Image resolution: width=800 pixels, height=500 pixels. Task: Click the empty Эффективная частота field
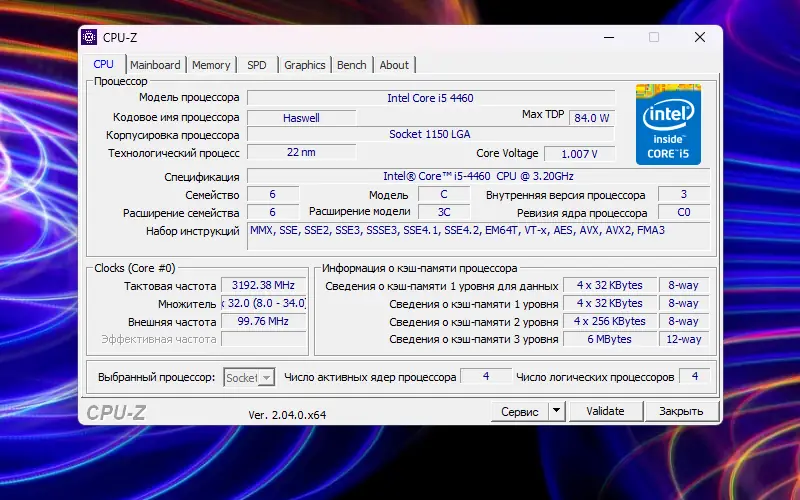click(263, 339)
